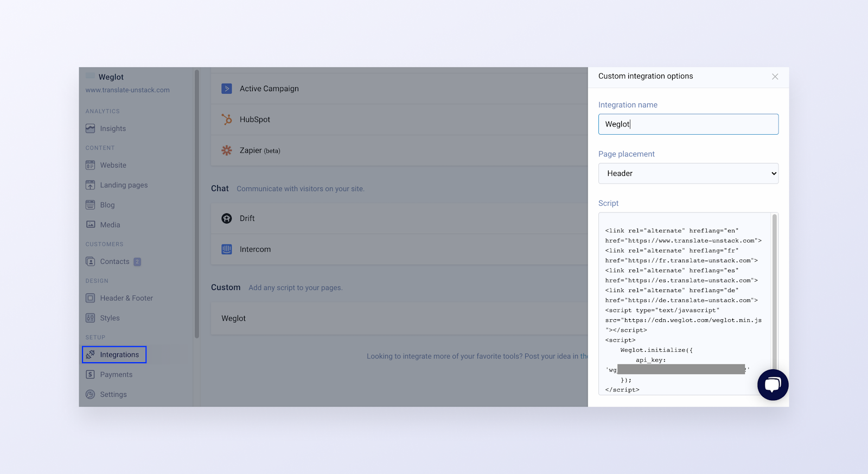Go to Settings in the sidebar
868x474 pixels.
(113, 395)
